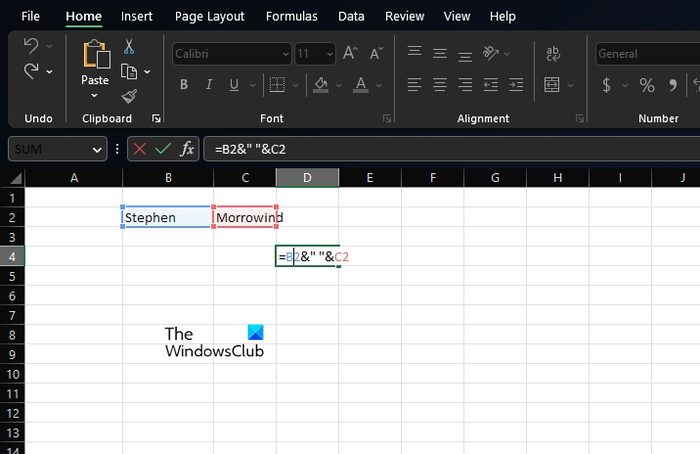Open General number format dropdown

tap(647, 54)
